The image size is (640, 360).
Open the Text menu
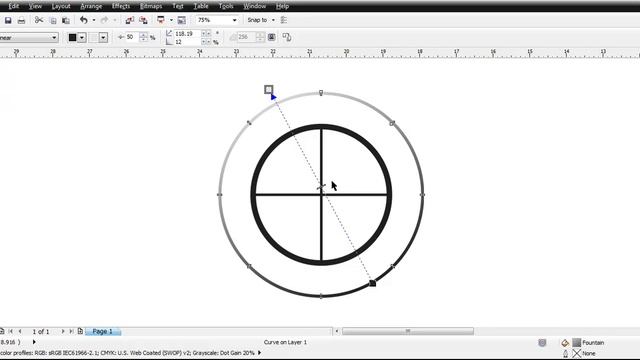tap(178, 6)
